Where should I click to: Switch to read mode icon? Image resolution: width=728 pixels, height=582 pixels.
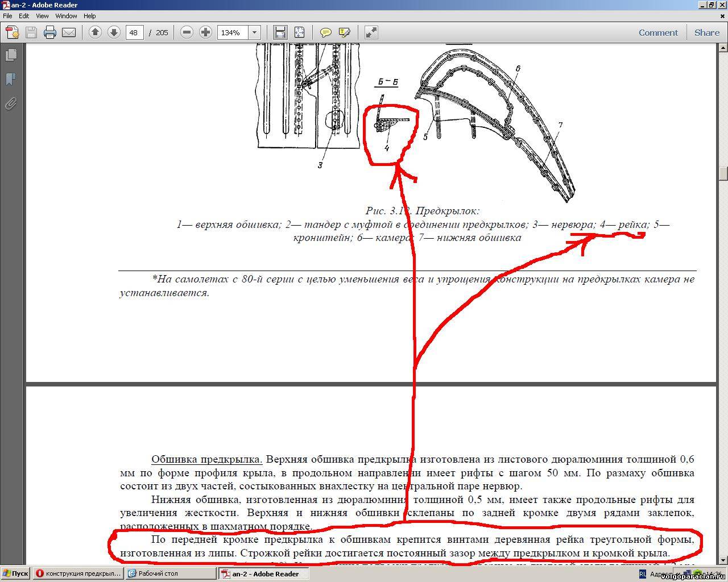[x=371, y=32]
